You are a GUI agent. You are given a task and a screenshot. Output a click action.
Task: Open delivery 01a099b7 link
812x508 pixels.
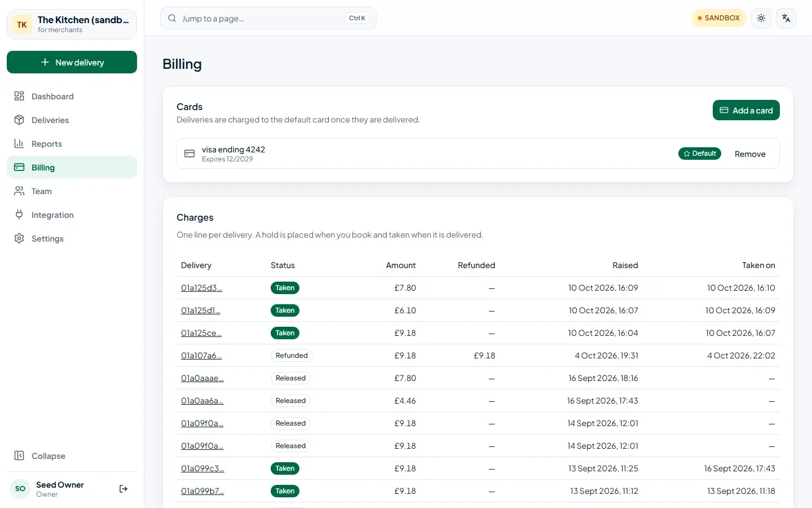tap(202, 491)
